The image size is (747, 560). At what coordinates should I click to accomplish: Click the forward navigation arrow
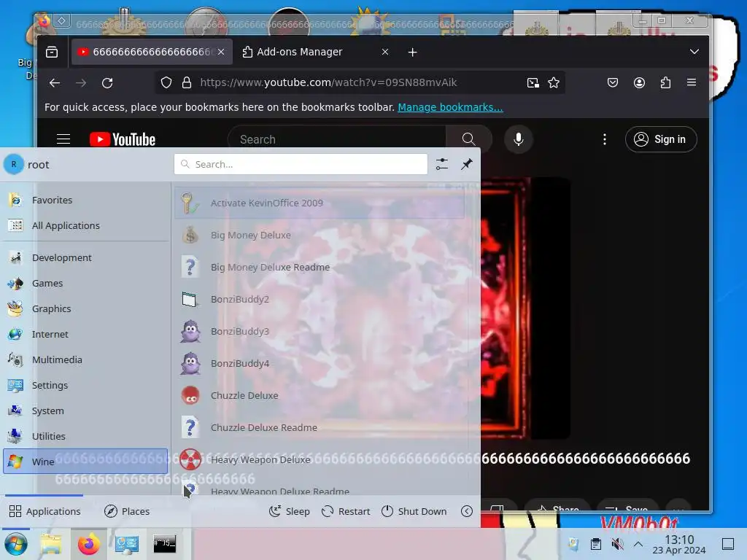(x=81, y=83)
